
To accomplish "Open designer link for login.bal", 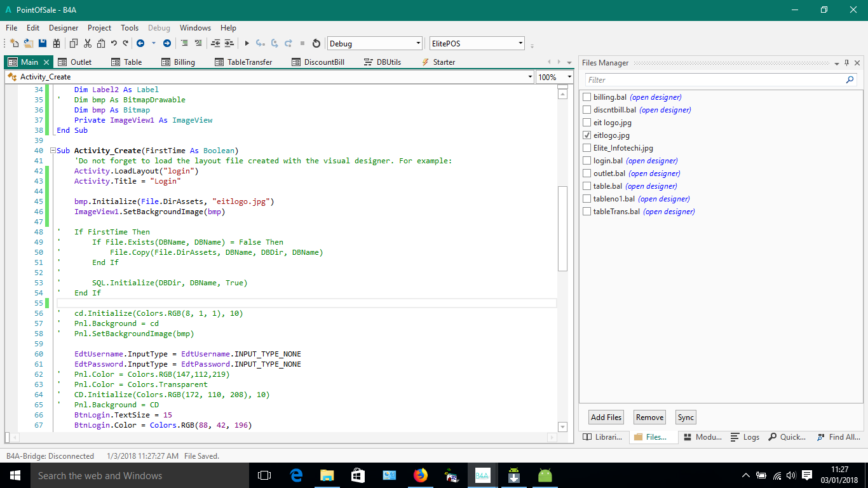I will pos(652,161).
